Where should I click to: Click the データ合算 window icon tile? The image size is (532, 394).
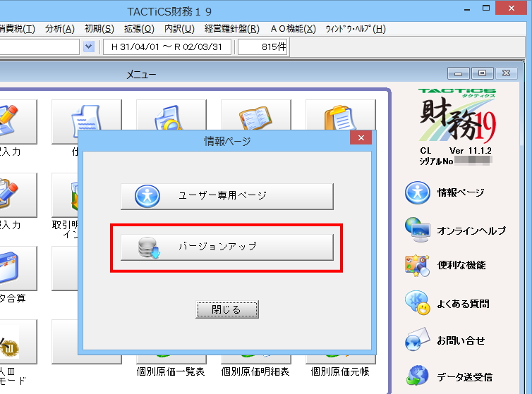coord(18,269)
